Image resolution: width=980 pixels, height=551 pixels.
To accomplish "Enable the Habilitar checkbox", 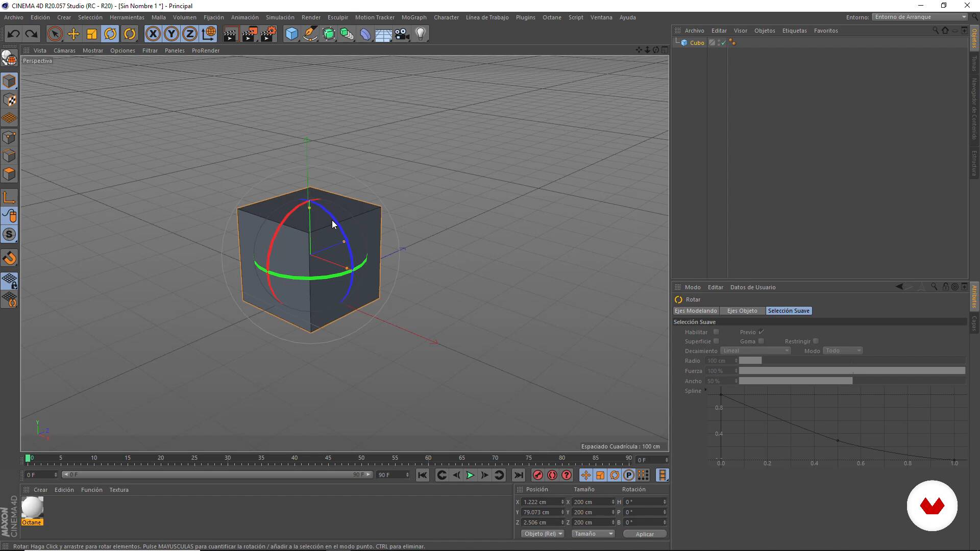I will coord(716,332).
